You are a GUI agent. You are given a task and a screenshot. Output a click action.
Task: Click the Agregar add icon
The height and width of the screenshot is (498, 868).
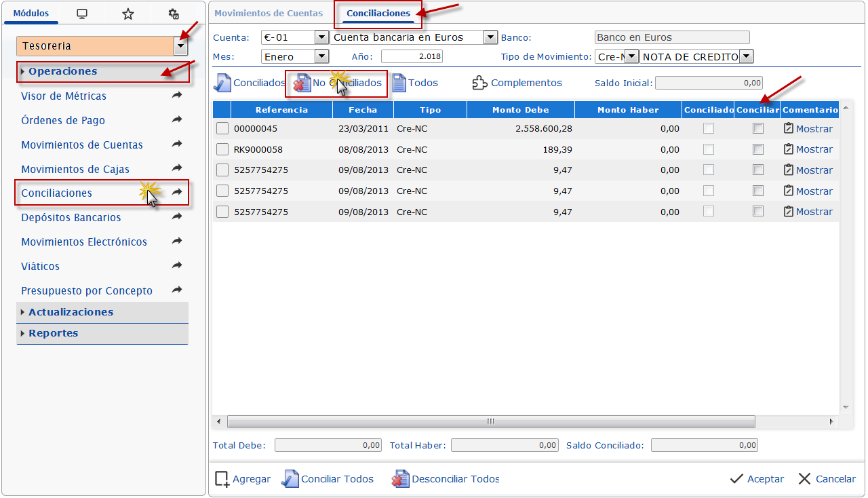(x=222, y=479)
